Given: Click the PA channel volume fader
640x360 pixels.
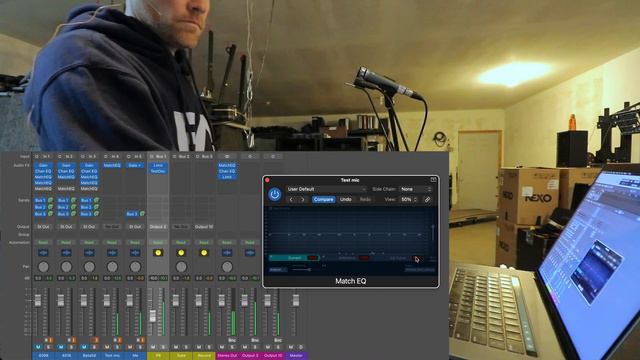Looking at the screenshot, I should point(153,316).
